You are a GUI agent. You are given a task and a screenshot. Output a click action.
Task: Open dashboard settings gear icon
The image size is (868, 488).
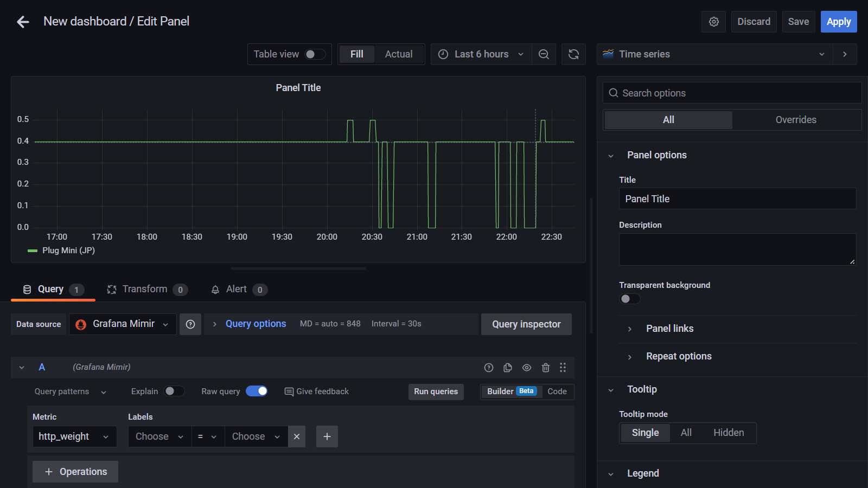coord(713,22)
